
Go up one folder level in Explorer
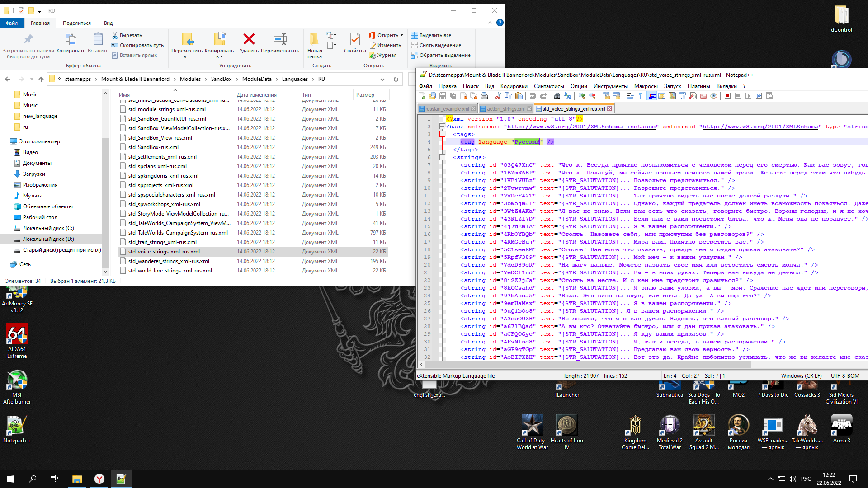pyautogui.click(x=41, y=79)
